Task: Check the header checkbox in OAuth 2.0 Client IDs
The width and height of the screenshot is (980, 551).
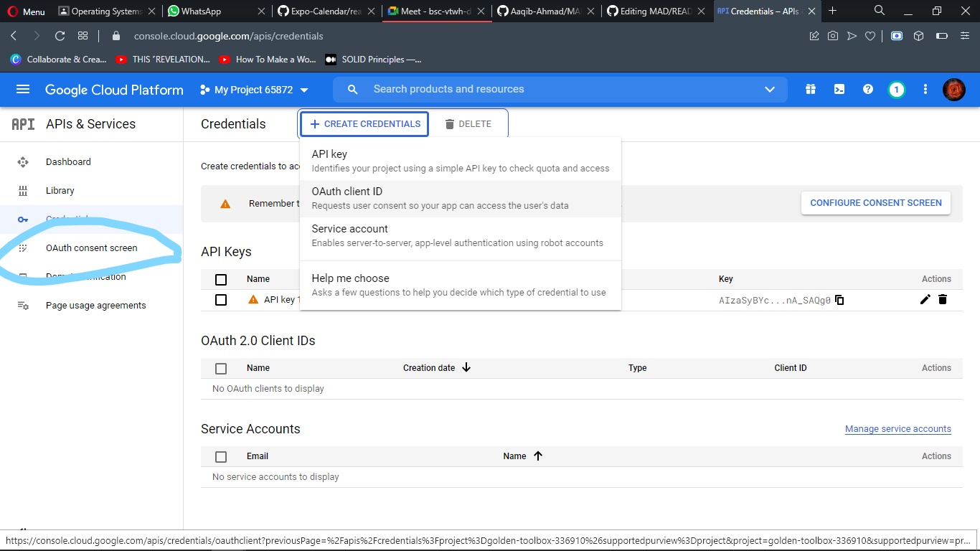Action: (221, 368)
